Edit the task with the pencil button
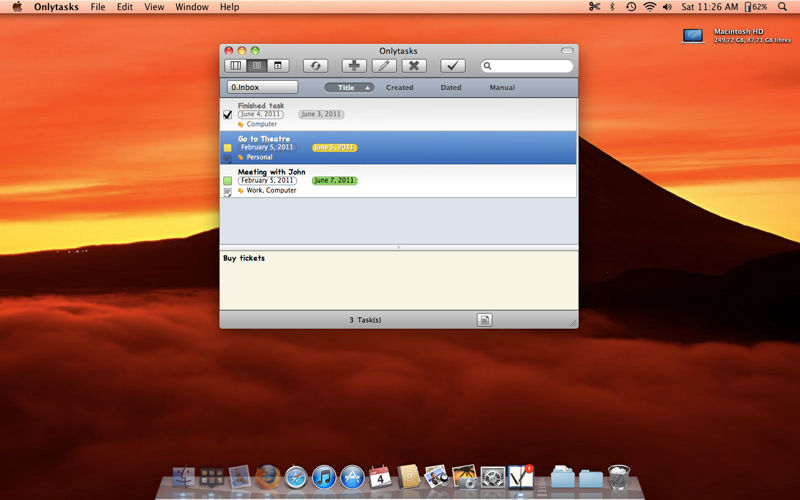The image size is (800, 500). [x=384, y=66]
